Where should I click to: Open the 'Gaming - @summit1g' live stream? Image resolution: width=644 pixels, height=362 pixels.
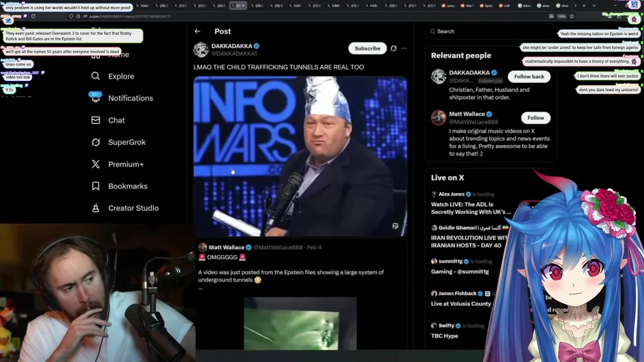click(460, 271)
